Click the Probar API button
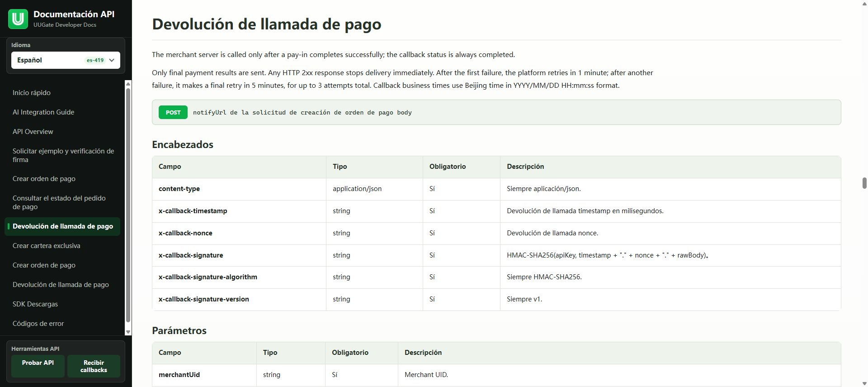 (x=38, y=366)
